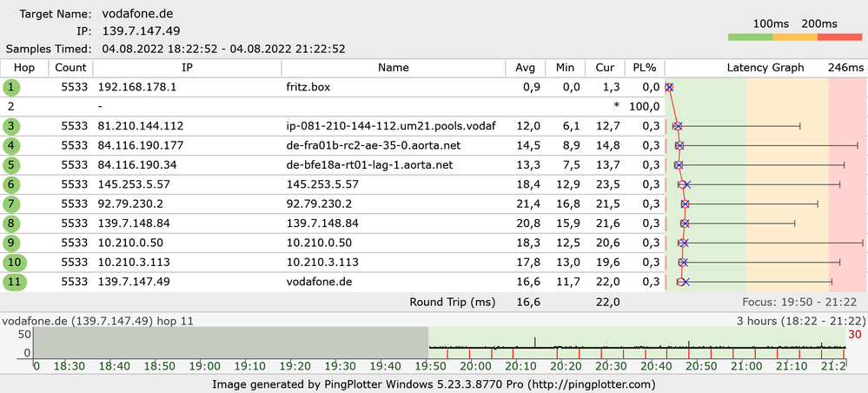Viewport: 868px width, 393px height.
Task: Click the 100,0 packet loss value for hop 2
Action: click(x=645, y=106)
